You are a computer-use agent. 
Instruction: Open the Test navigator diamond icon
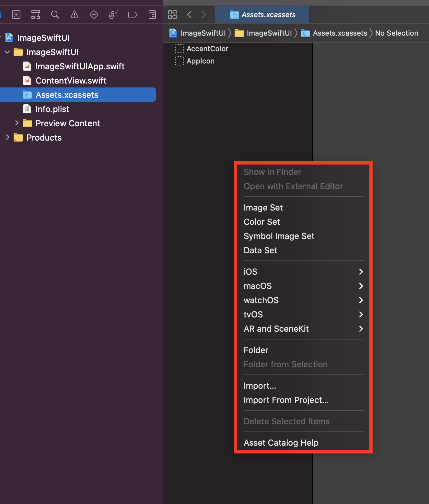(94, 15)
